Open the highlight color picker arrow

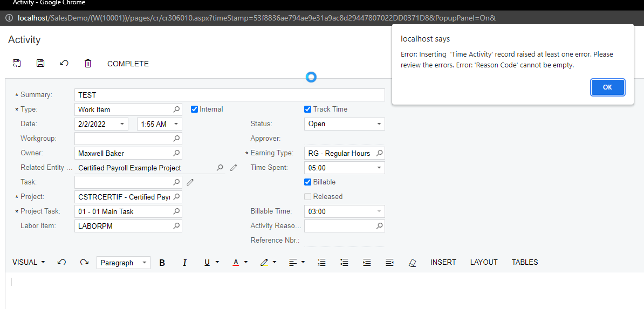[x=275, y=262]
